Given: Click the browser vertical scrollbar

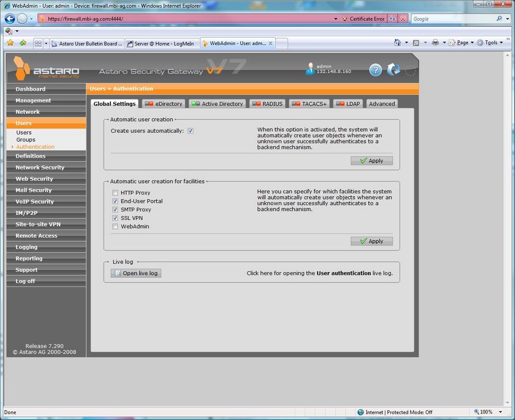Looking at the screenshot, I should 507,229.
